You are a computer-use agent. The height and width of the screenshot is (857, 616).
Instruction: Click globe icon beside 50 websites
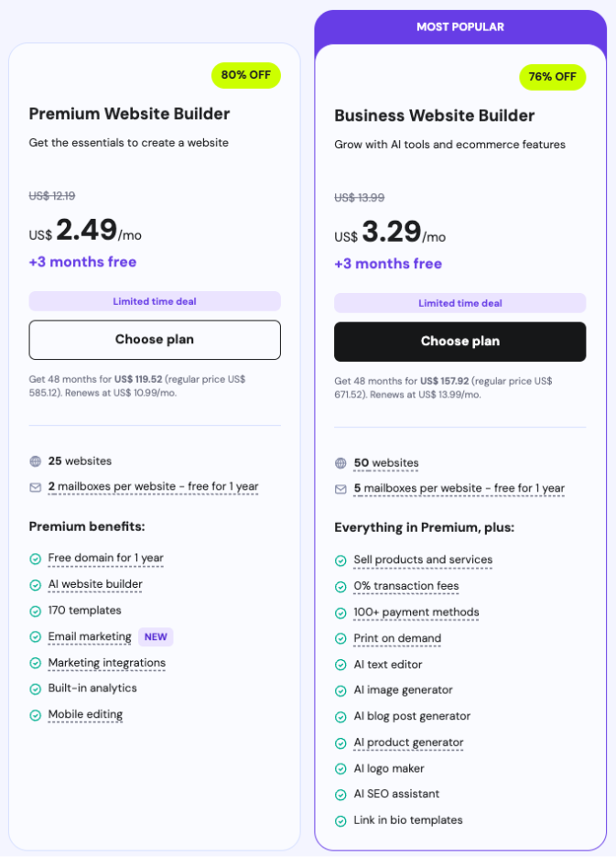tap(340, 463)
